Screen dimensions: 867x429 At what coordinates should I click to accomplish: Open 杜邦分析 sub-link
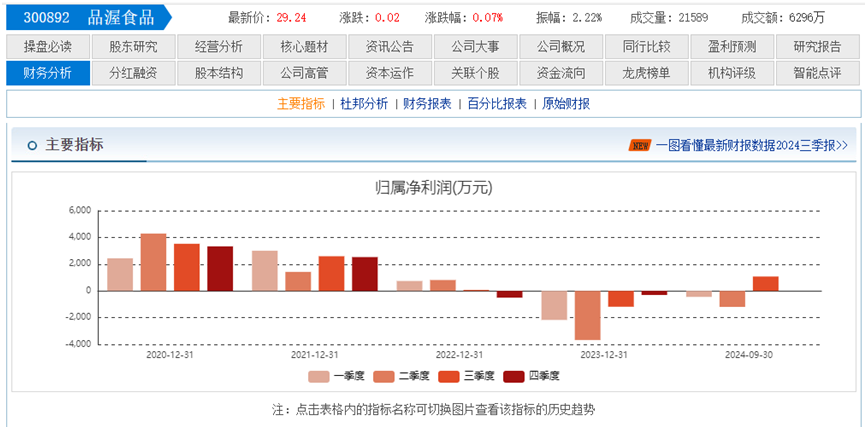tap(364, 103)
